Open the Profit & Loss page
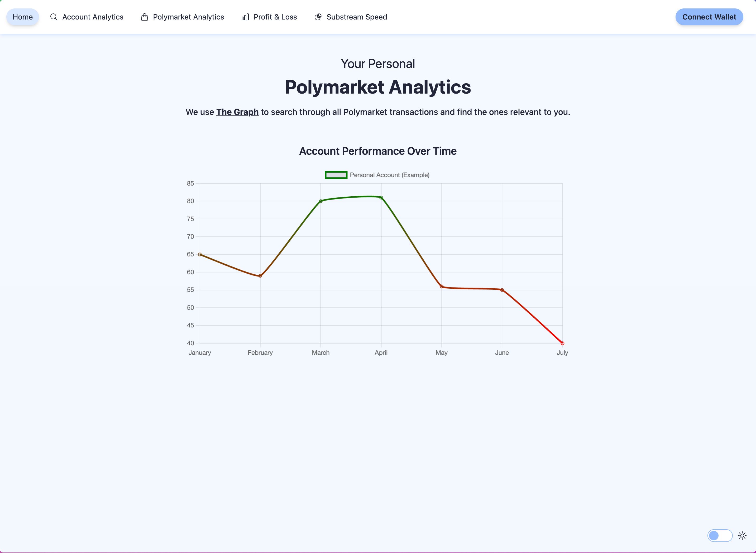Image resolution: width=756 pixels, height=553 pixels. 269,17
